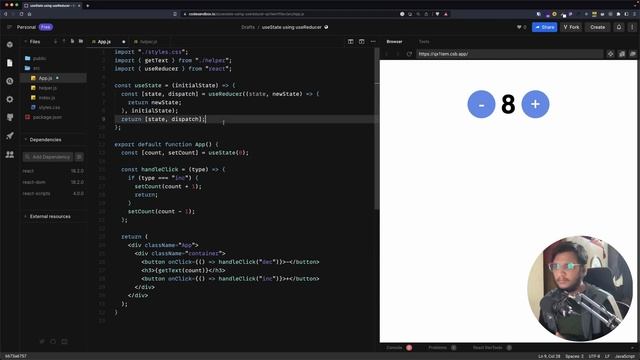
Task: Click the Ln/Col cursor position status item
Action: pyautogui.click(x=549, y=356)
